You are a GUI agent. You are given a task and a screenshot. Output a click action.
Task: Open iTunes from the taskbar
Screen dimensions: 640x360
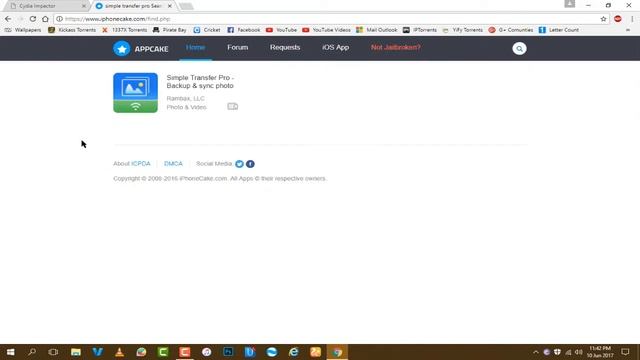207,352
